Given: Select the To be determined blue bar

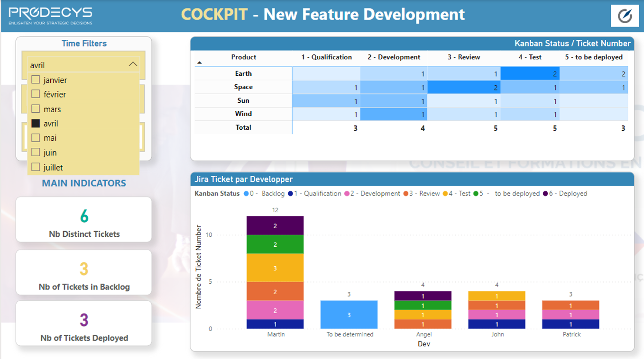Looking at the screenshot, I should (x=349, y=314).
